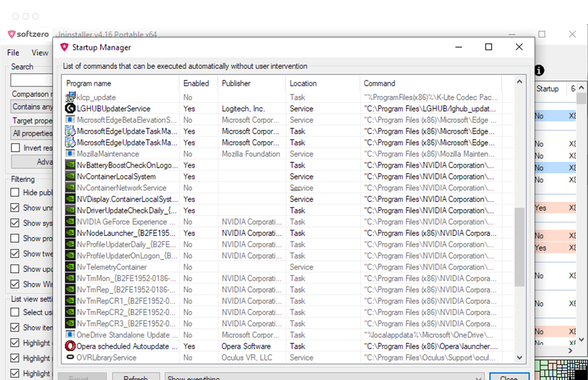Click the MicrosoftEdgeBetaElevationService row icon

click(70, 120)
